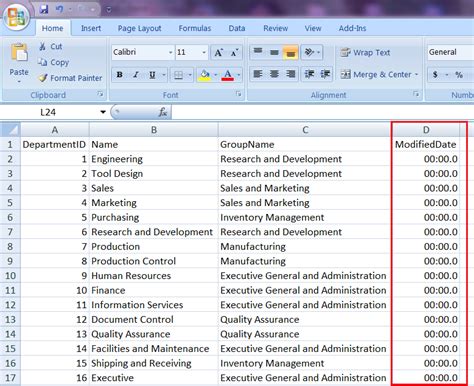
Task: Open the Calibri font name dropdown
Action: click(170, 52)
